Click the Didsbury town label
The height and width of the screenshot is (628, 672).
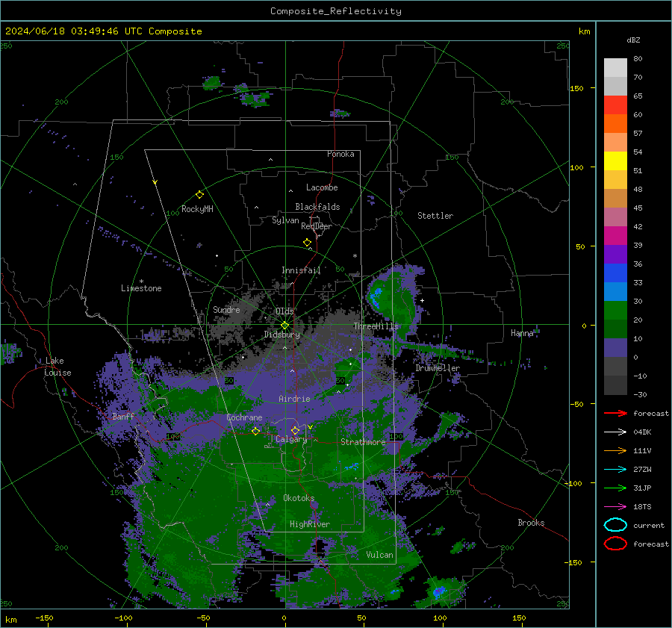(x=281, y=335)
